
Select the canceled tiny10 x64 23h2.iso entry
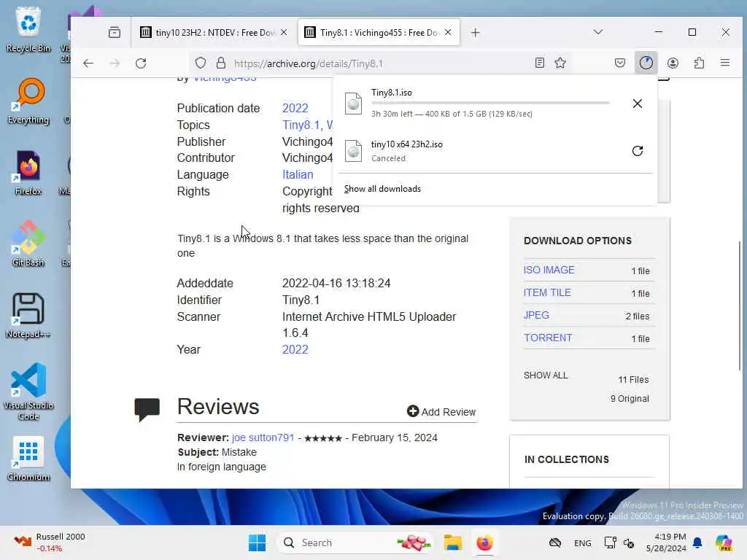(476, 151)
